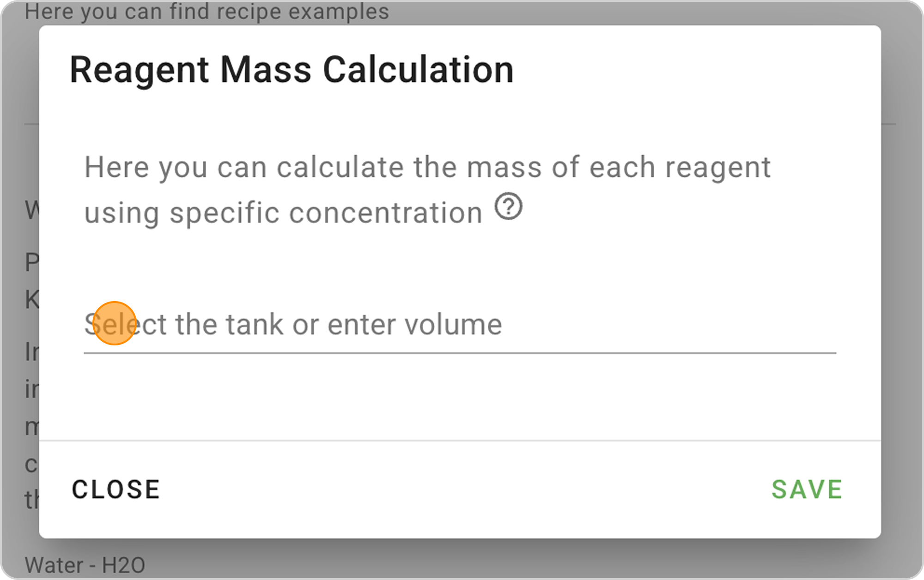Click the underline of the tank volume field
924x580 pixels.
[460, 353]
